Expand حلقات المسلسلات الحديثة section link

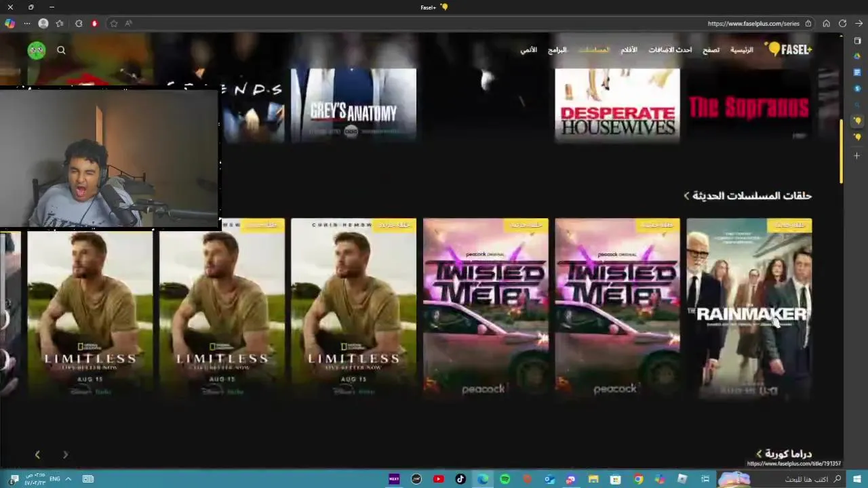point(747,195)
